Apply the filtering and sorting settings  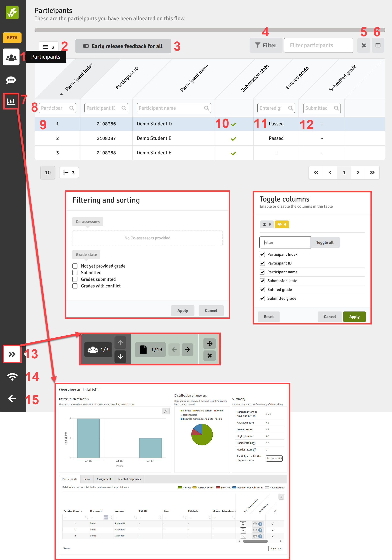pyautogui.click(x=183, y=310)
